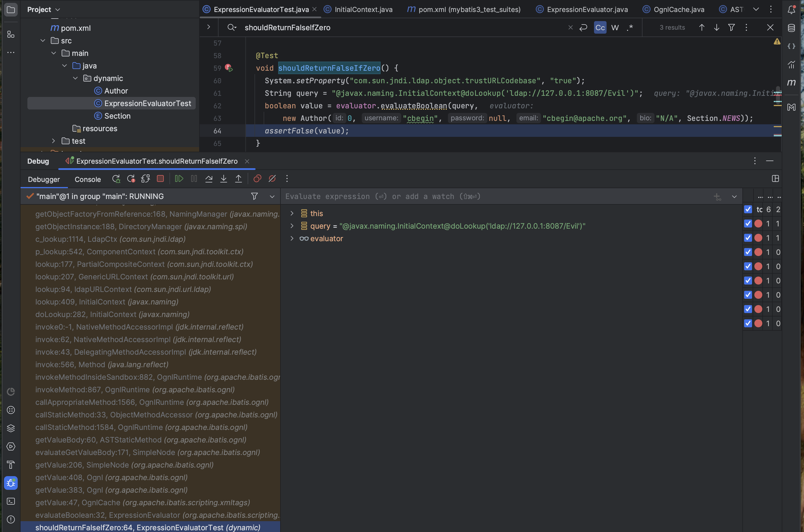Collapse the dynamic package
This screenshot has width=804, height=532.
75,78
